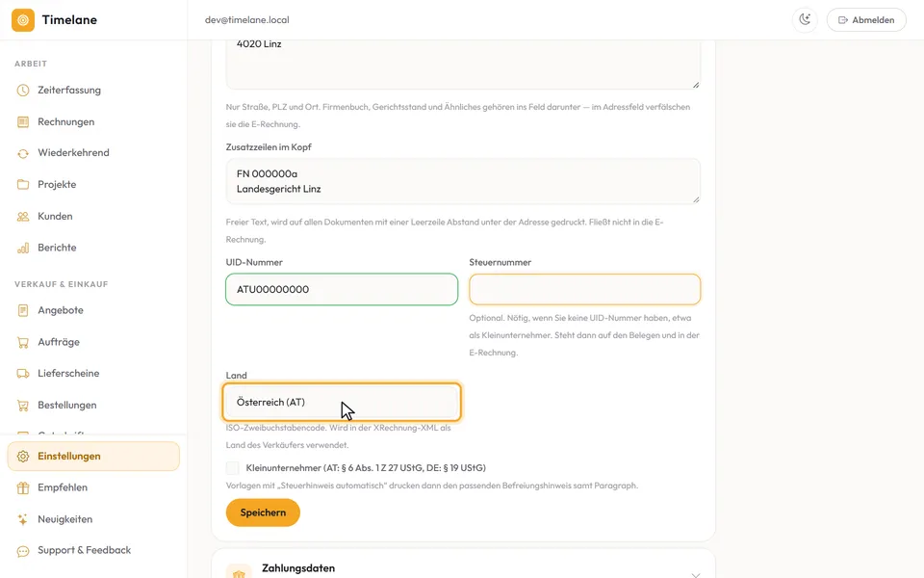Viewport: 924px width, 578px height.
Task: Click the UID-Nummer field containing ATU00000000
Action: (342, 289)
